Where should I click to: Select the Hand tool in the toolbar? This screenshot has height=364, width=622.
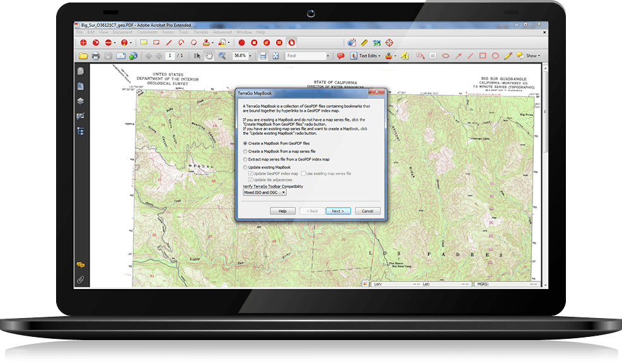pos(209,56)
